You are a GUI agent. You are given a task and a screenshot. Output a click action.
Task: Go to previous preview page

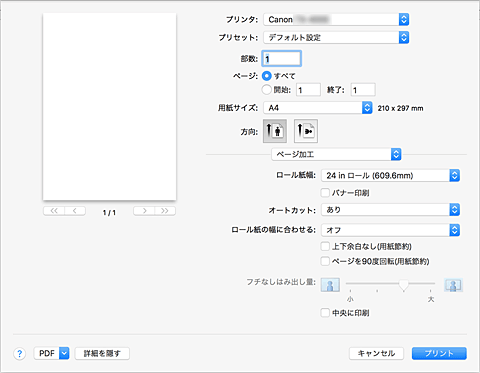[x=75, y=211]
